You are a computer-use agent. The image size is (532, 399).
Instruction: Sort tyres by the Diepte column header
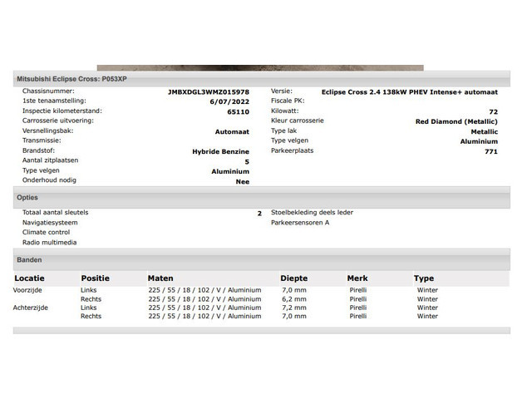point(293,278)
